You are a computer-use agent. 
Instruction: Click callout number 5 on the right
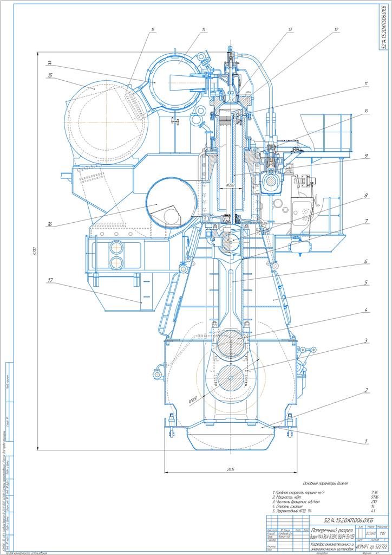tap(367, 282)
